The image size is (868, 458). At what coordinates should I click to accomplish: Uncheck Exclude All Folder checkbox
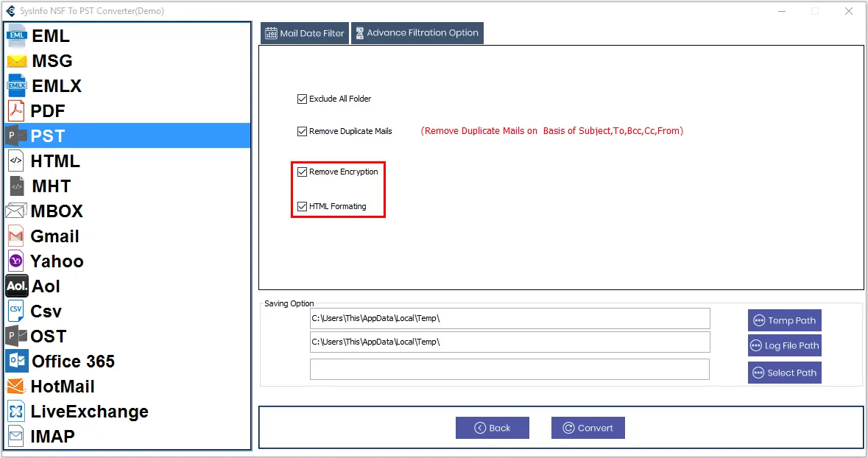point(302,99)
